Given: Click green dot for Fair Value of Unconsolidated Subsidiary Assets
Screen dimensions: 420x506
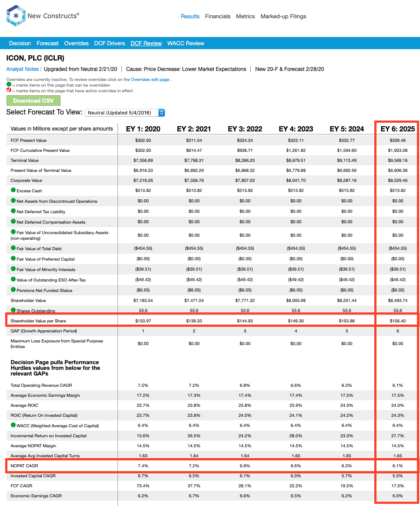Looking at the screenshot, I should point(13,232).
